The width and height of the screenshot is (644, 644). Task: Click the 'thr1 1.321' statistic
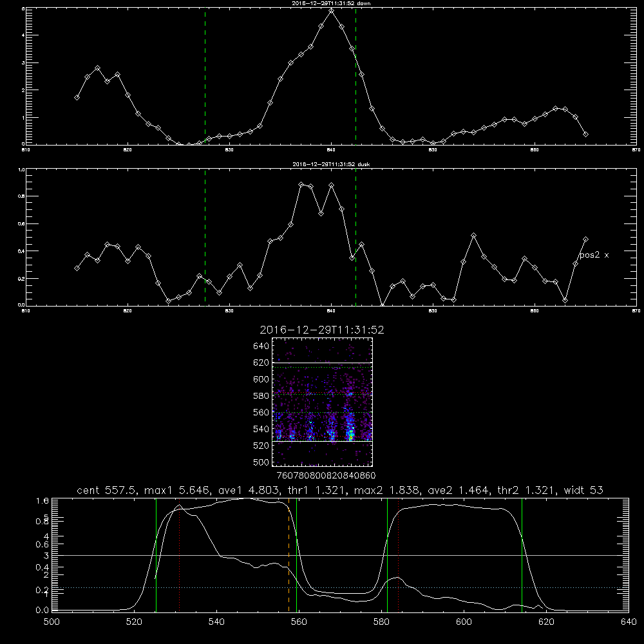pos(316,490)
